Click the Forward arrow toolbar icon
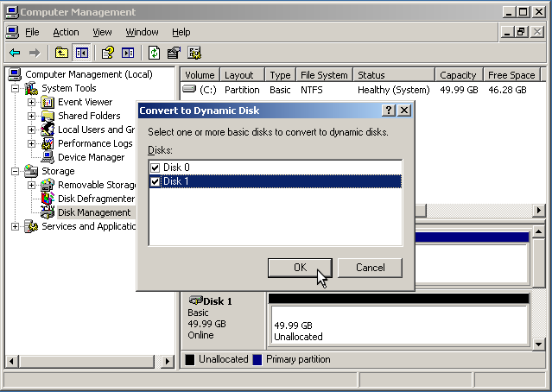552x392 pixels. 35,54
